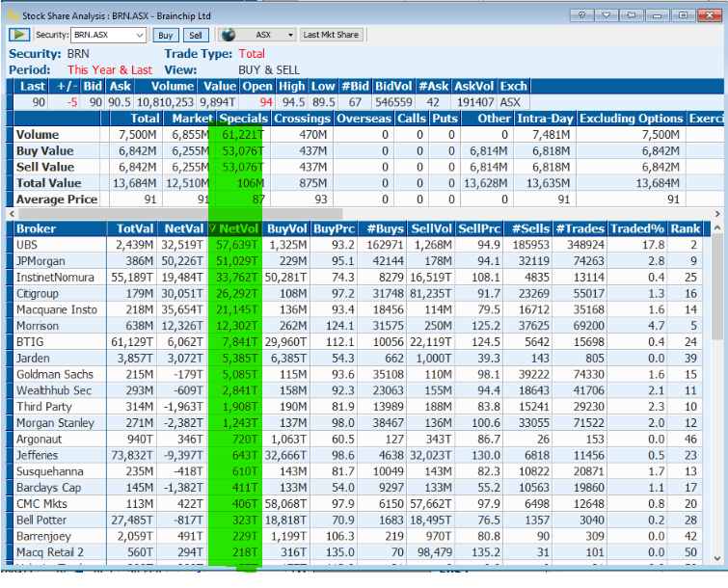Click the Stock Share Analysis window icon
The image size is (728, 588).
(x=12, y=14)
